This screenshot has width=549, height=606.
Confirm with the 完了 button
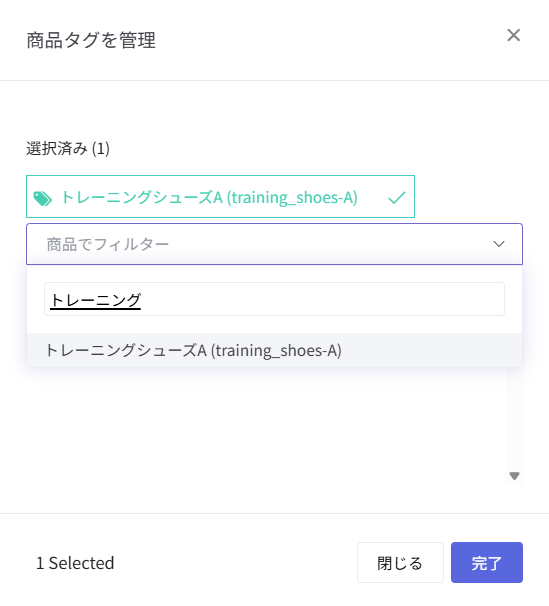[x=487, y=562]
